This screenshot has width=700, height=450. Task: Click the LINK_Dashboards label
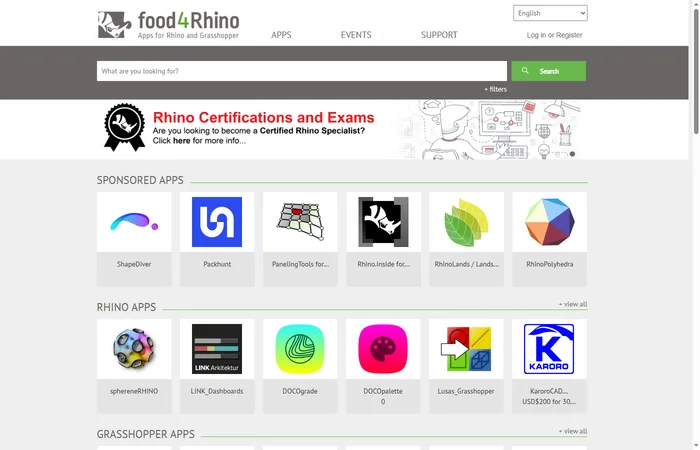(217, 391)
